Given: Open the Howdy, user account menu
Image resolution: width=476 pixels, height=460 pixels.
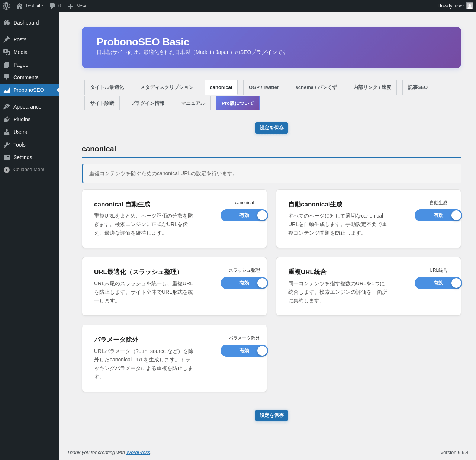Looking at the screenshot, I should click(455, 6).
